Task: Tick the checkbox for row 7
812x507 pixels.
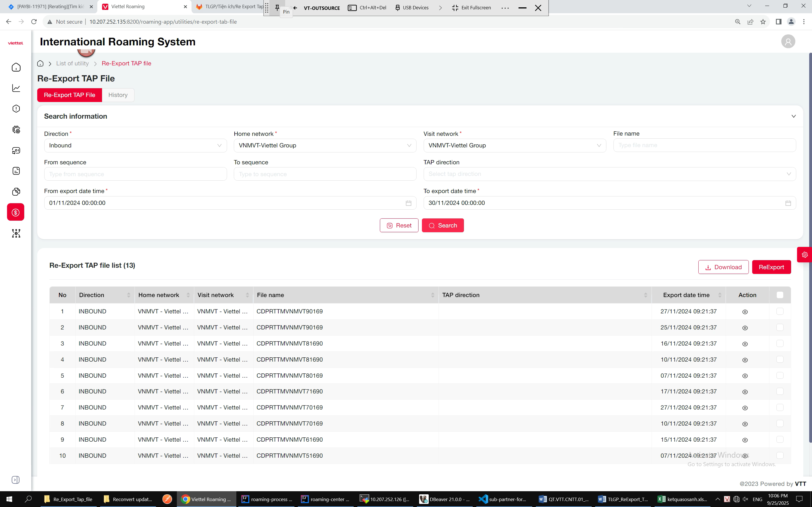Action: pos(780,408)
